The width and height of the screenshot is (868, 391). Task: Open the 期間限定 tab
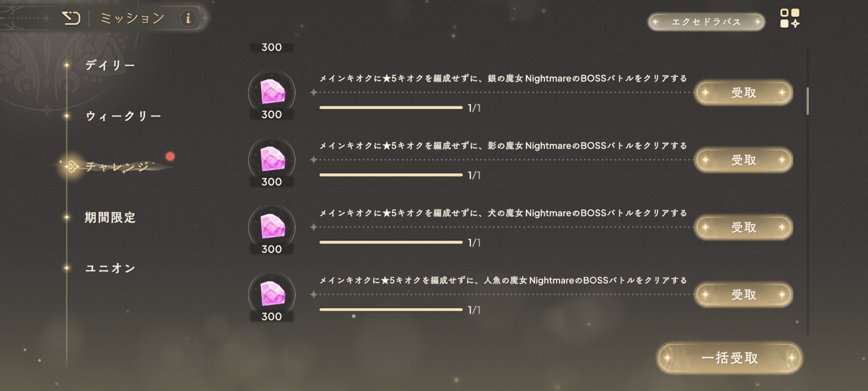[110, 218]
